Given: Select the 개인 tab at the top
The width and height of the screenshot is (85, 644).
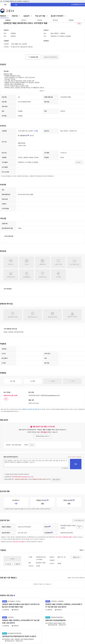Looking at the screenshot, I should pyautogui.click(x=5, y=5).
